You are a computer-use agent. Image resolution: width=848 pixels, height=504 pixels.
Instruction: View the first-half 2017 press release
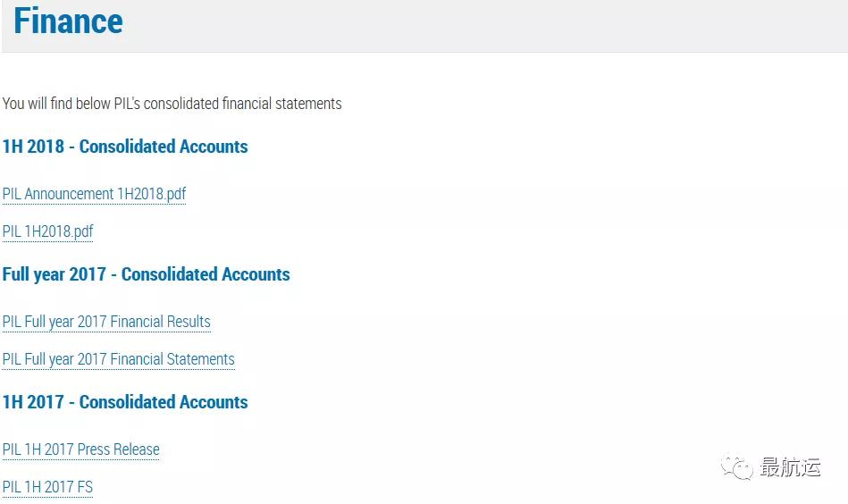pyautogui.click(x=81, y=449)
